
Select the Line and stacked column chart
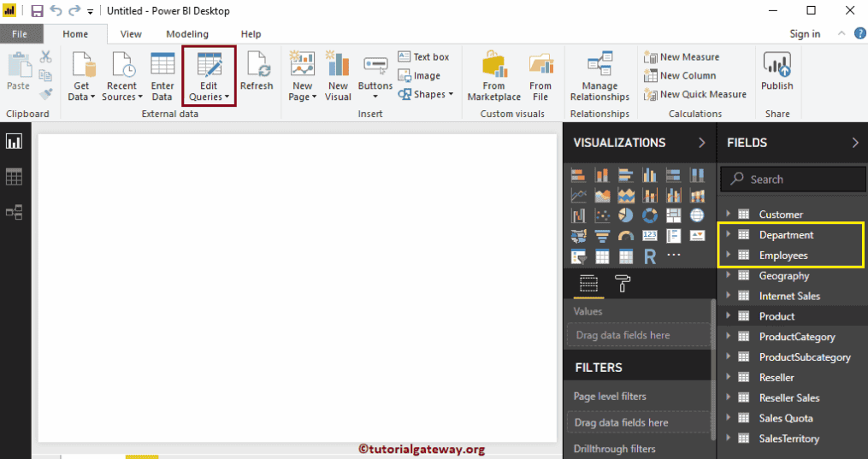coord(650,195)
